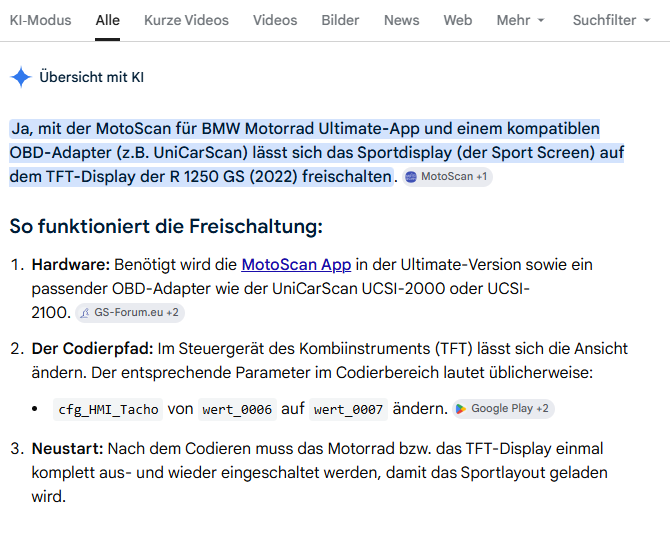Screen dimensions: 670x533
Task: Expand the Mehr dropdown
Action: tap(520, 20)
